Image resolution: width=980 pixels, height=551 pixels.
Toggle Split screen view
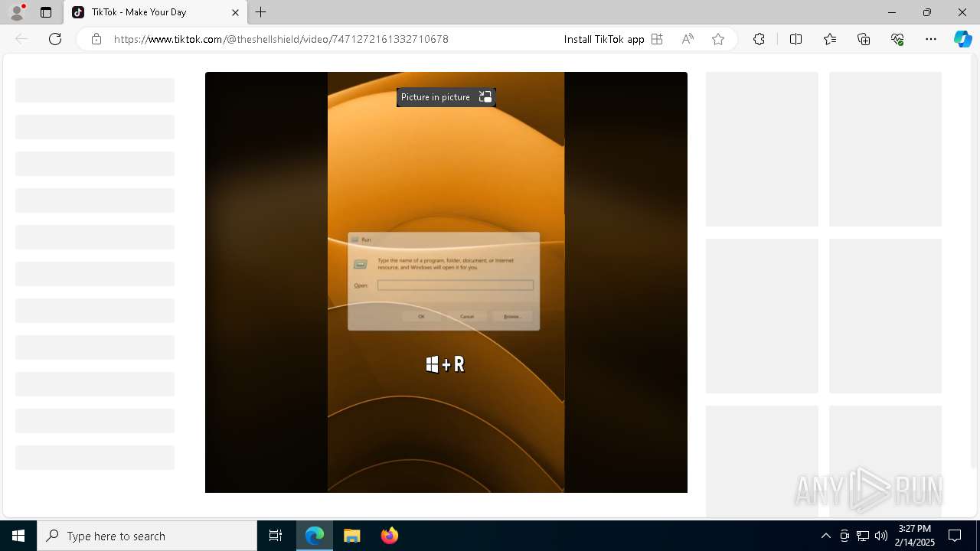pos(795,39)
